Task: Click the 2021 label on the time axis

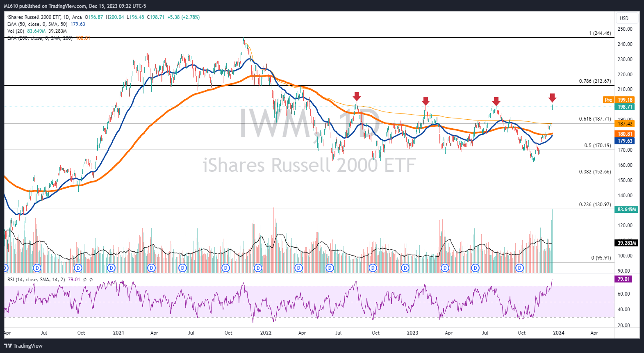Action: (118, 333)
